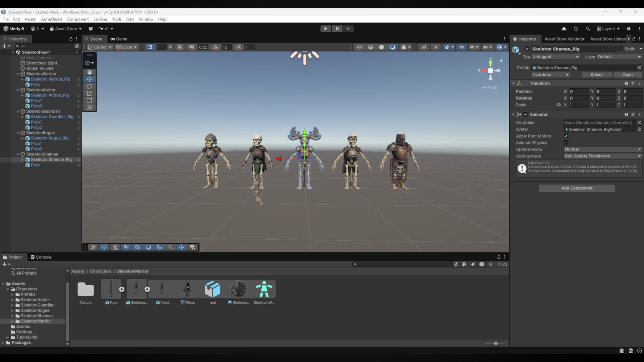Adjust the Project icon size slider

pyautogui.click(x=496, y=343)
